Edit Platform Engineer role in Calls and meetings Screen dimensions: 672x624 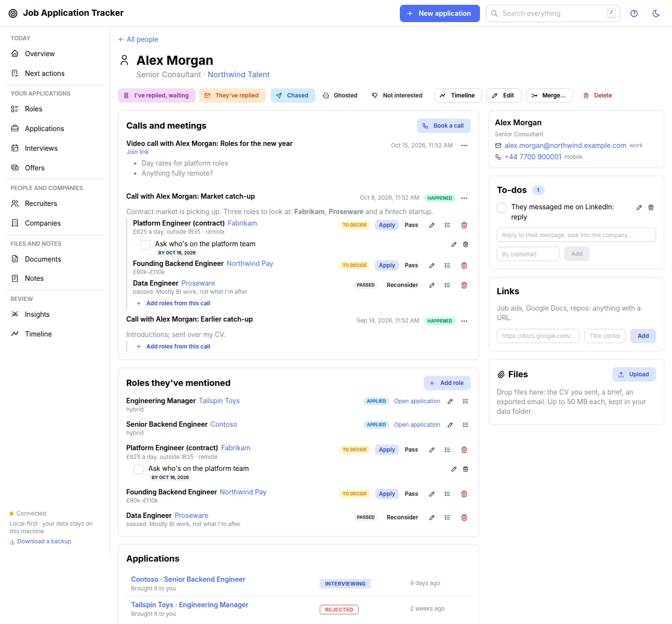(432, 225)
